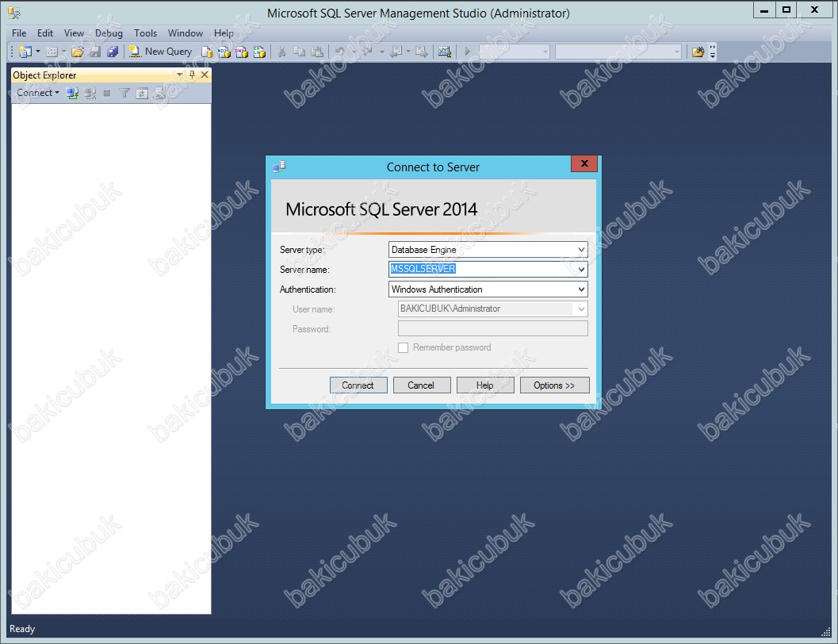Click the Stop icon in Object Explorer
Image resolution: width=838 pixels, height=644 pixels.
click(x=107, y=94)
